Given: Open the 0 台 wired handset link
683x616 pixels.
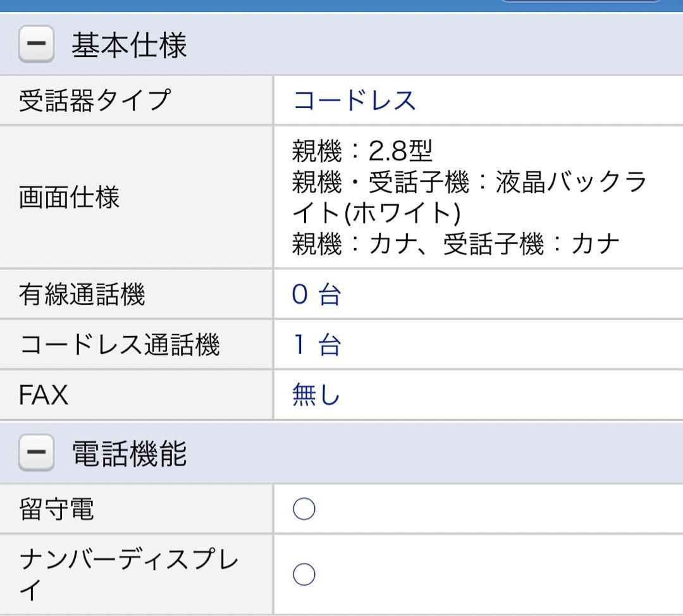Looking at the screenshot, I should point(316,295).
